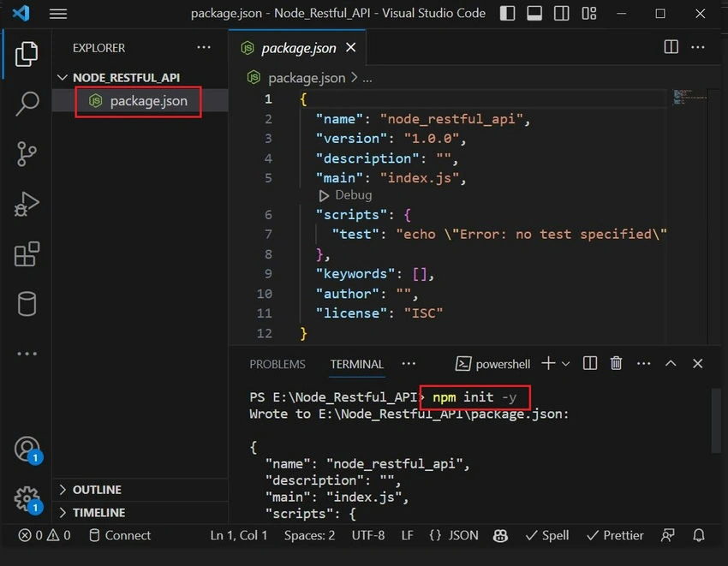This screenshot has width=728, height=566.
Task: Split the editor right
Action: [671, 47]
